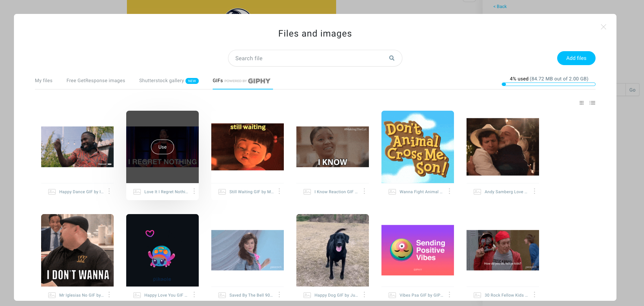The width and height of the screenshot is (644, 306).
Task: Open Shutterstock gallery tab
Action: 169,80
